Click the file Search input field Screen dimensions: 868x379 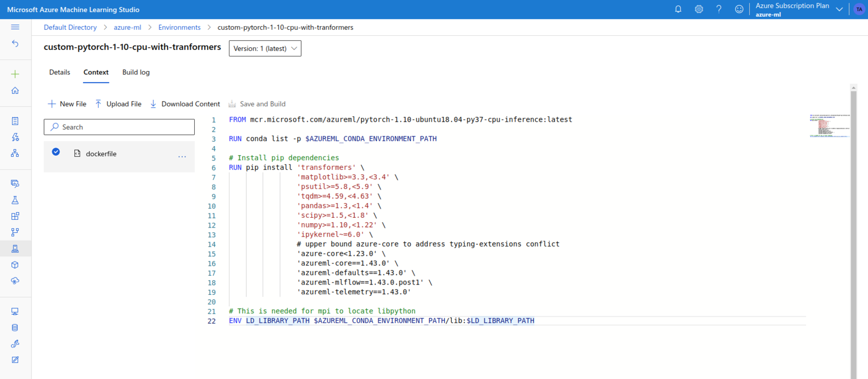click(119, 127)
